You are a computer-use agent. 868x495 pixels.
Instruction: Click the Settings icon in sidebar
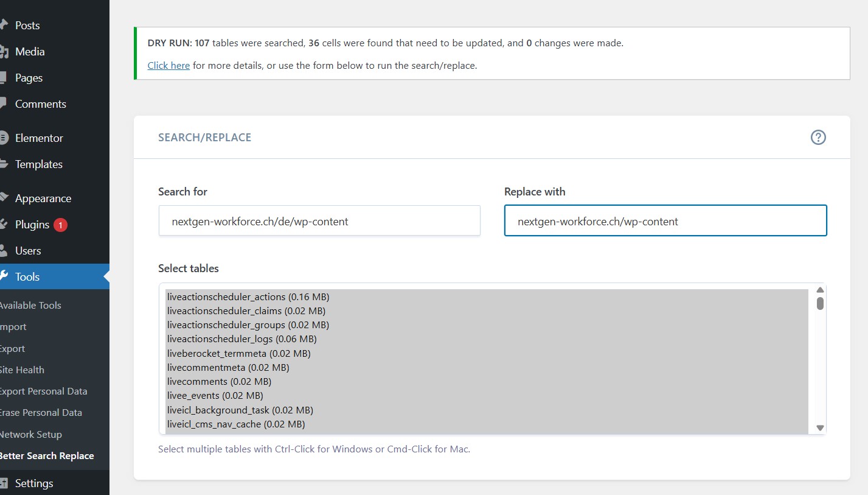pyautogui.click(x=3, y=483)
